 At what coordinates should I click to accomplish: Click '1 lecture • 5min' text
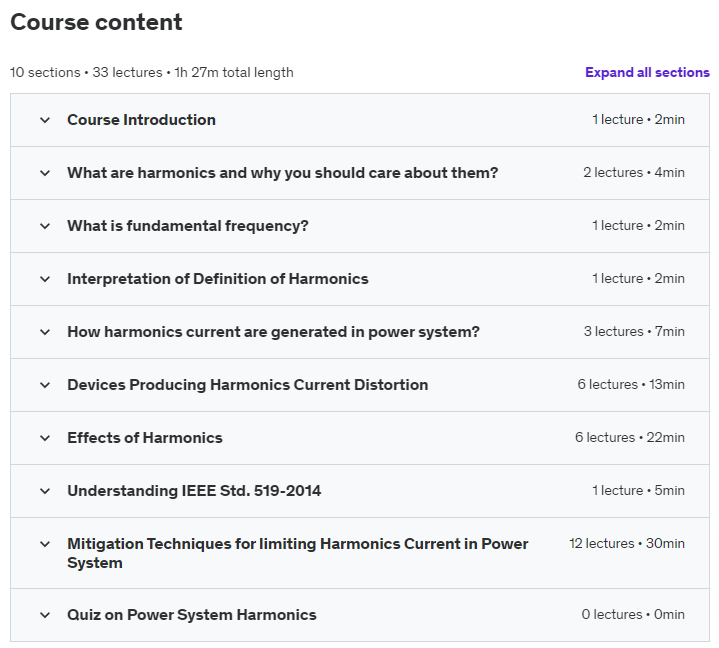(638, 490)
